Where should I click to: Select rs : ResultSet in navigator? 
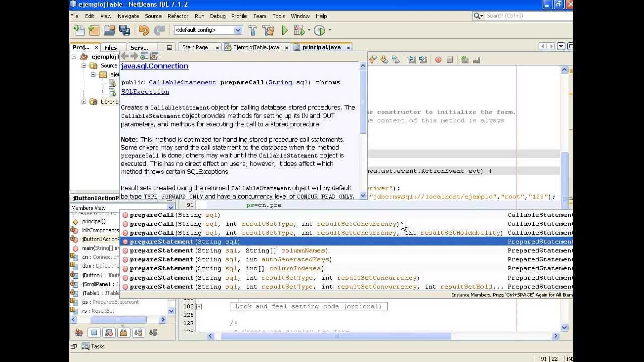[x=98, y=311]
